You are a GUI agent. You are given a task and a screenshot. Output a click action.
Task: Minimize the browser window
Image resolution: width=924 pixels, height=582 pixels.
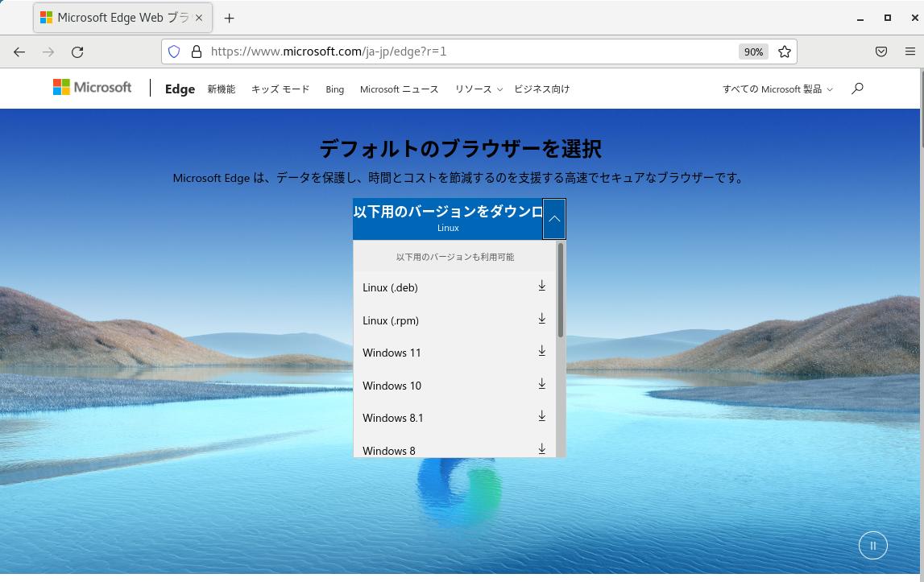pos(860,19)
